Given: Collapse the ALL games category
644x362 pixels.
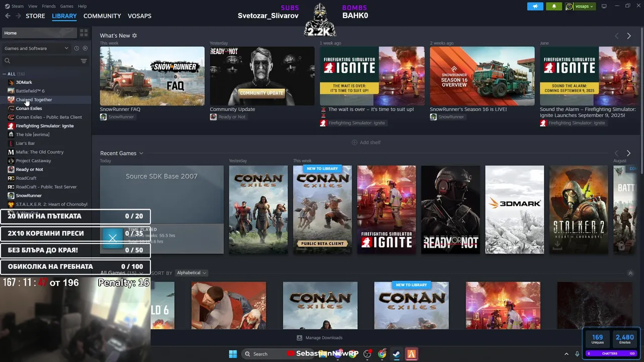Looking at the screenshot, I should (5, 74).
